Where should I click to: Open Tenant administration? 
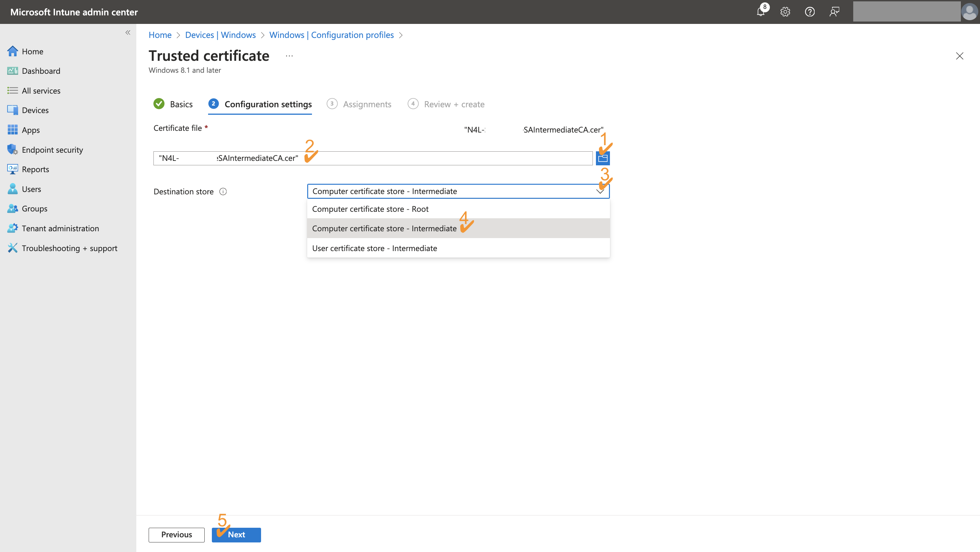(60, 228)
